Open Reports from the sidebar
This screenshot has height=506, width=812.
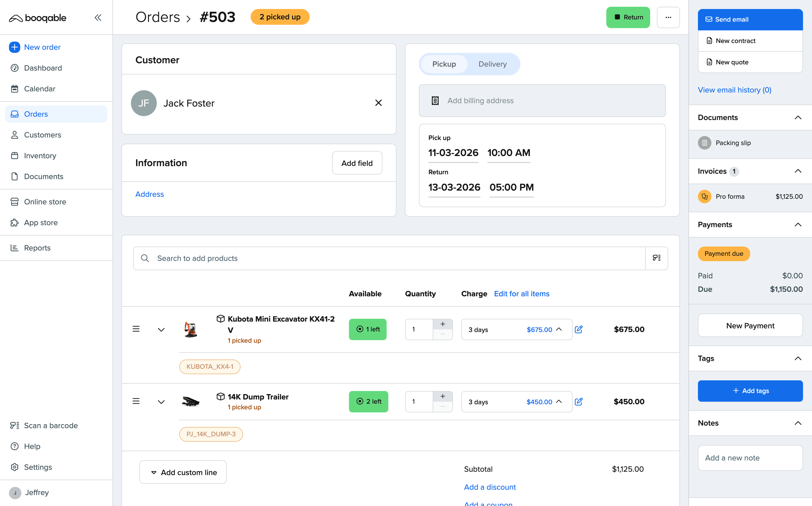(37, 248)
